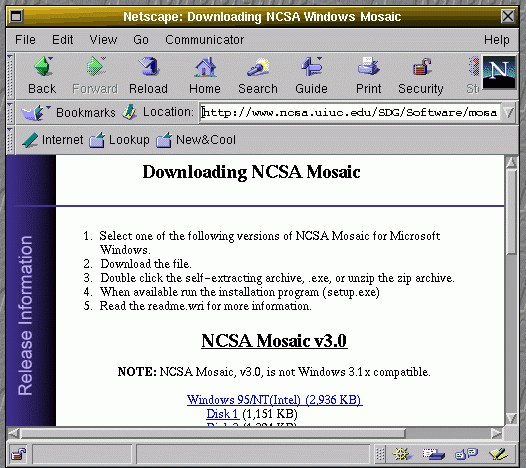Open the Help menu

[496, 40]
